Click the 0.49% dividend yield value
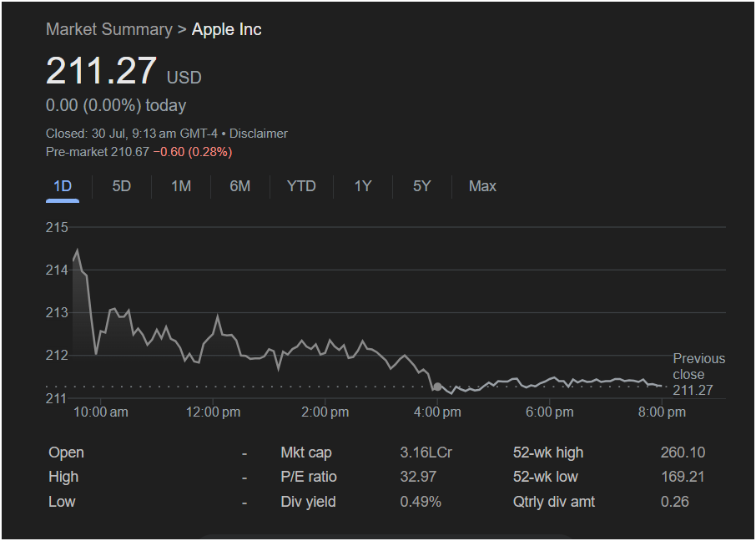The height and width of the screenshot is (541, 756). pos(421,502)
